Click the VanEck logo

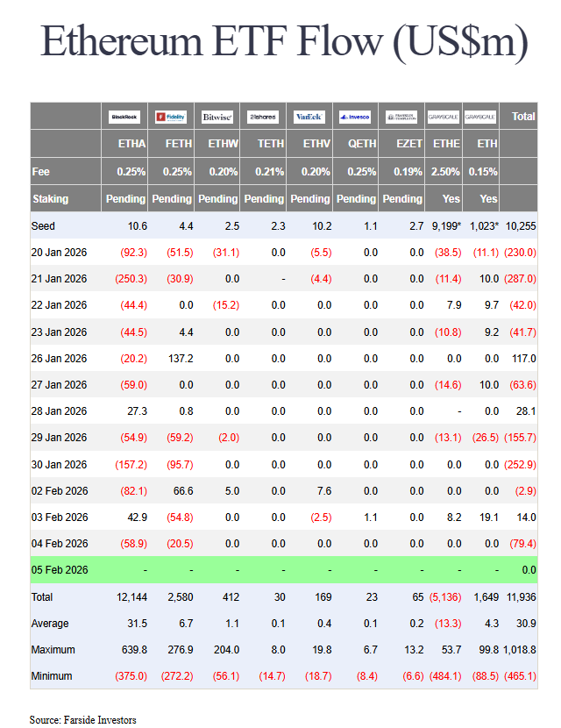click(309, 117)
